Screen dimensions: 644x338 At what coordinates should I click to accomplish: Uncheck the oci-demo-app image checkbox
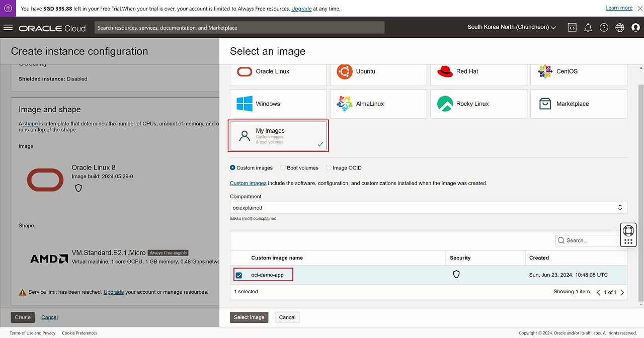238,275
